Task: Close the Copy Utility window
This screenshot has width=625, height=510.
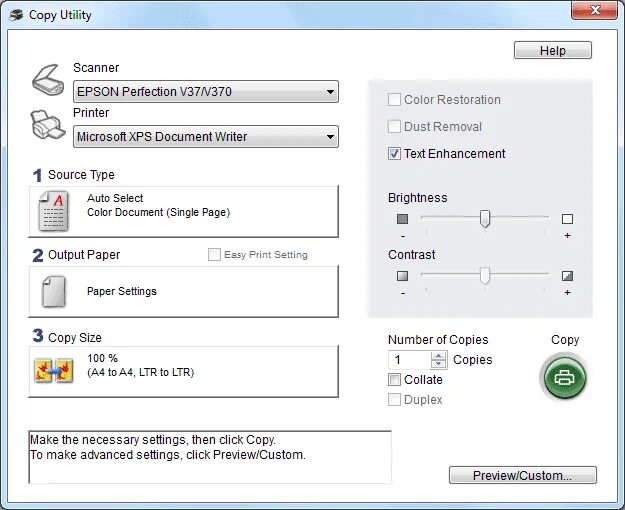Action: (595, 10)
